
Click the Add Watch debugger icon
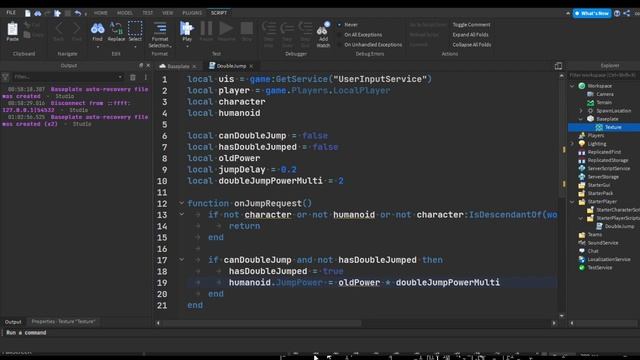click(x=323, y=29)
